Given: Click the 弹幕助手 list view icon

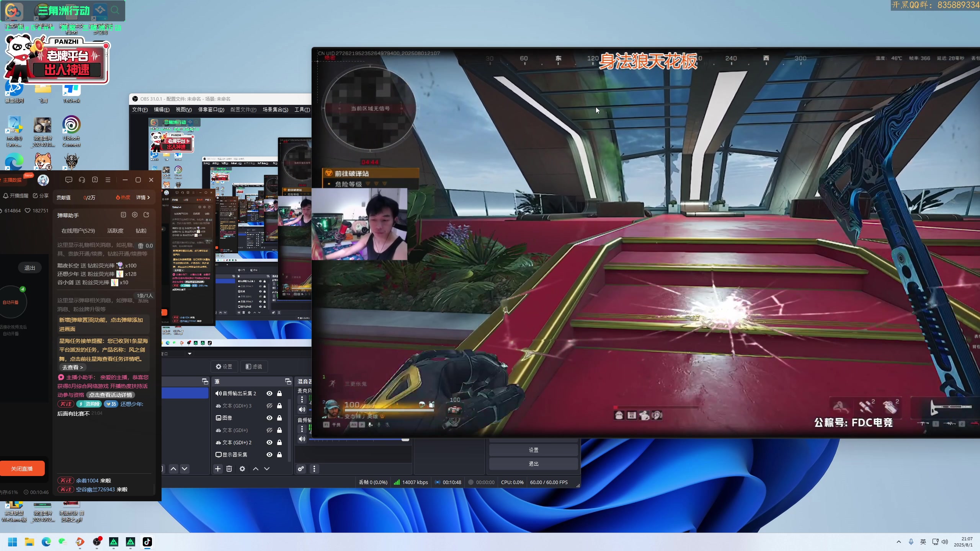Looking at the screenshot, I should pyautogui.click(x=123, y=215).
